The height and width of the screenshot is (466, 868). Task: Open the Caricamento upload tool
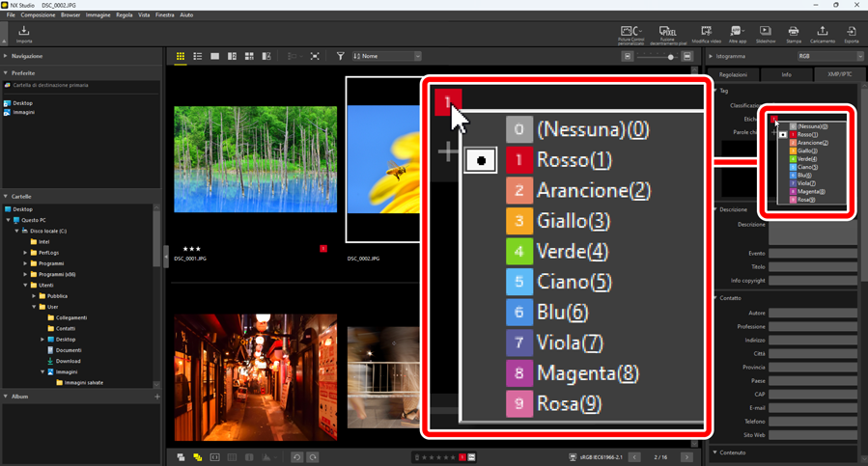[823, 34]
